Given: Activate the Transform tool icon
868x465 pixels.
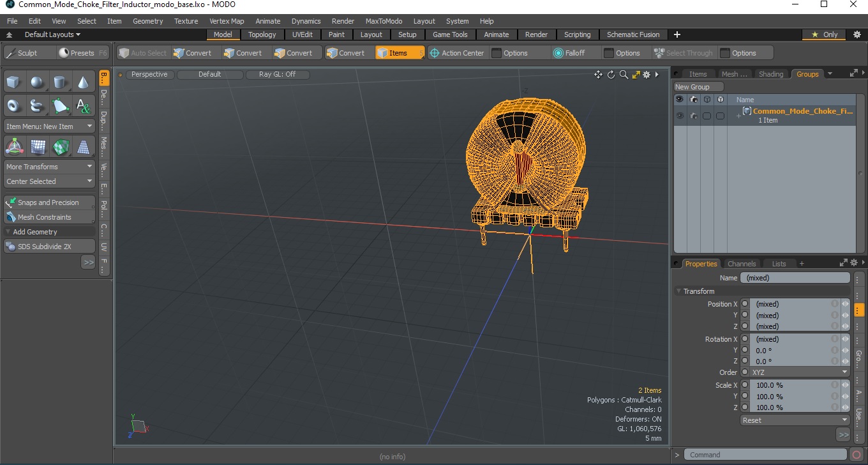Looking at the screenshot, I should (14, 148).
